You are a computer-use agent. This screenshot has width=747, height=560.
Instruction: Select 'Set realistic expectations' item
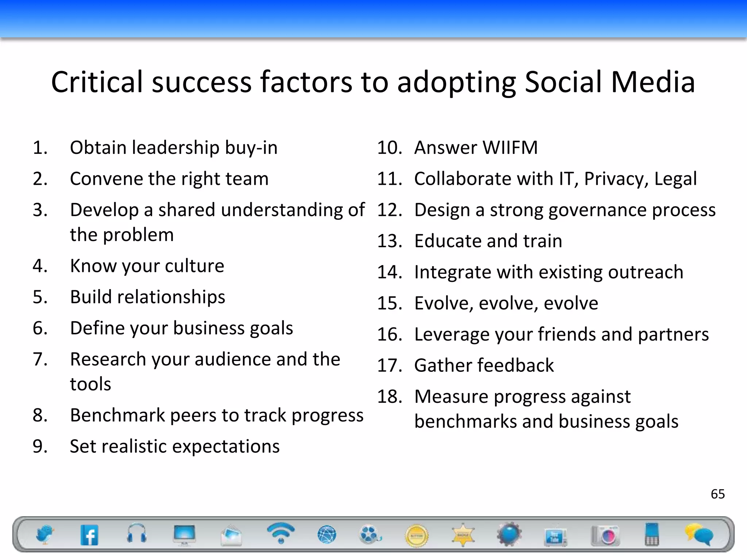click(175, 447)
